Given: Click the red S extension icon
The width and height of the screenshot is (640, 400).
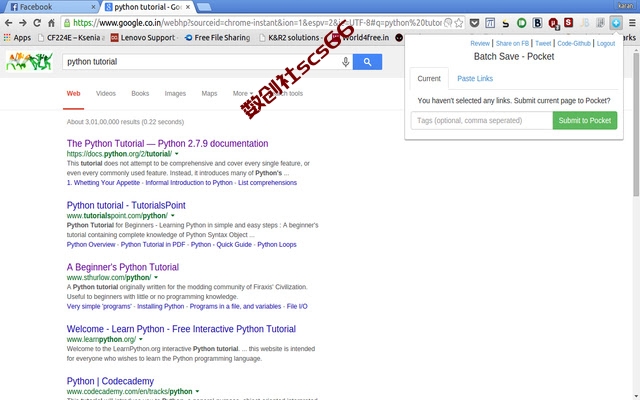Looking at the screenshot, I should point(569,22).
